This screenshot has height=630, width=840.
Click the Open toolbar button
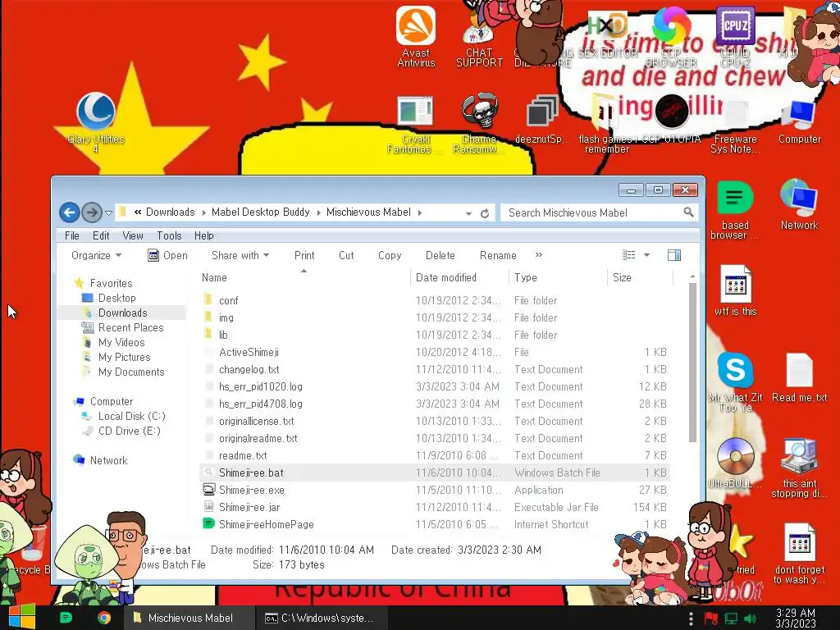[167, 256]
